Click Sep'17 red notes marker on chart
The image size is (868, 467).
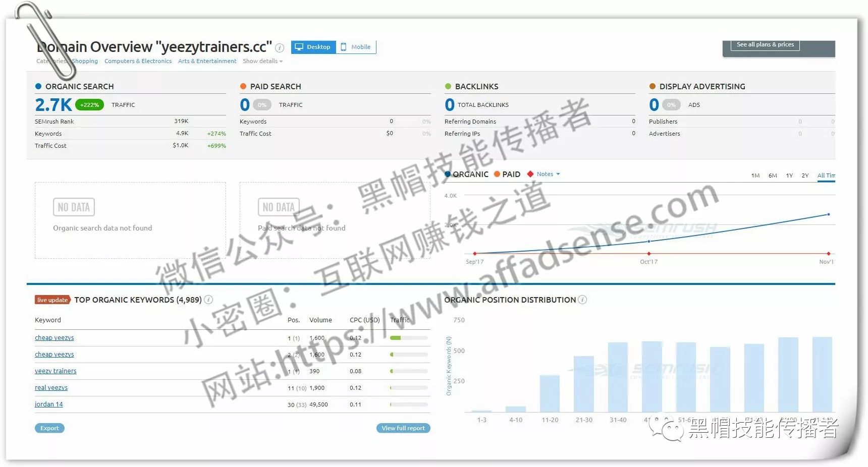tap(475, 254)
